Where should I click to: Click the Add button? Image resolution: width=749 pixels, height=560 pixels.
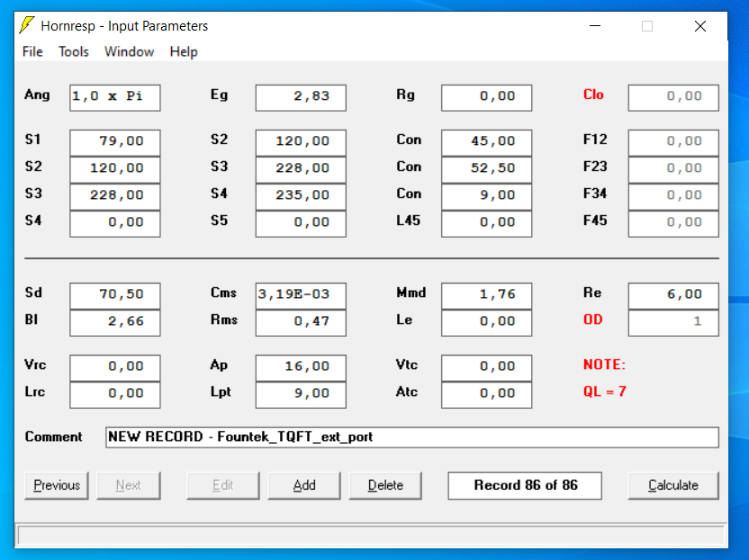point(304,485)
